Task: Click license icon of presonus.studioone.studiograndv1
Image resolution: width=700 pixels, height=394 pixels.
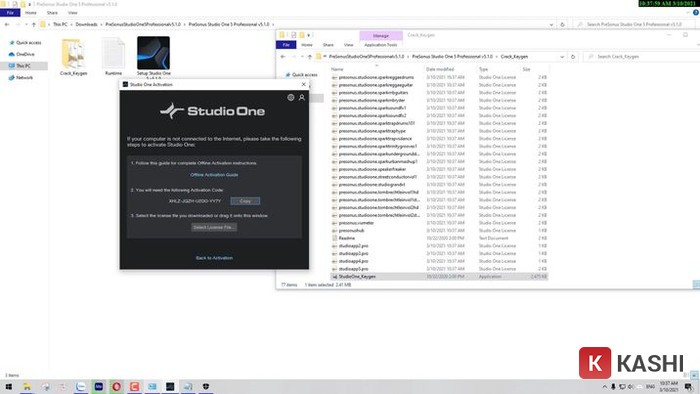Action: coord(334,185)
